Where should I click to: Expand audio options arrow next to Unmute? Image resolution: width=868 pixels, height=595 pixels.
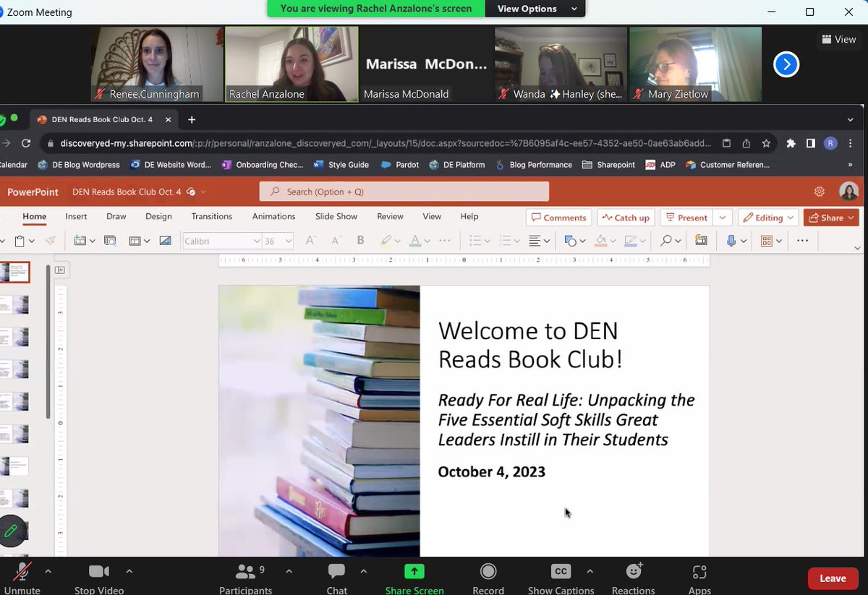click(48, 571)
